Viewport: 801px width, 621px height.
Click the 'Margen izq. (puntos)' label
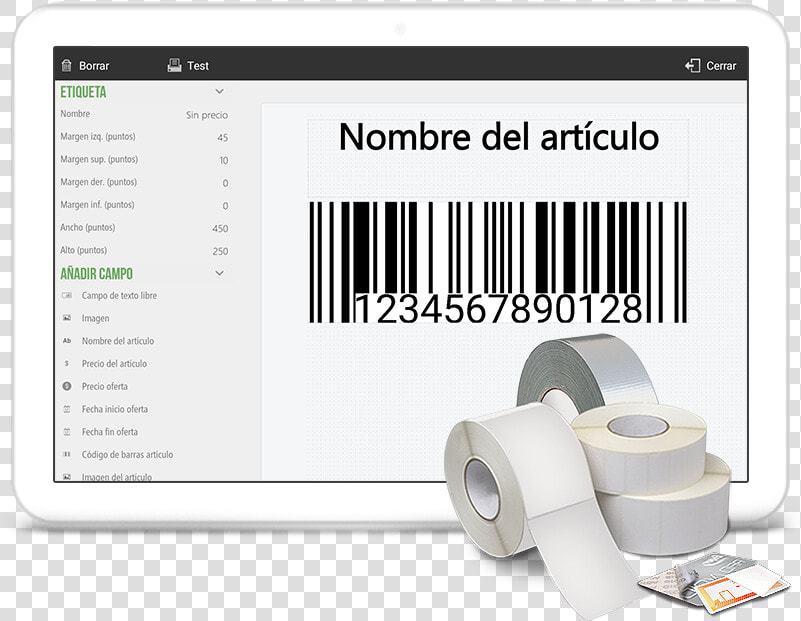coord(98,137)
